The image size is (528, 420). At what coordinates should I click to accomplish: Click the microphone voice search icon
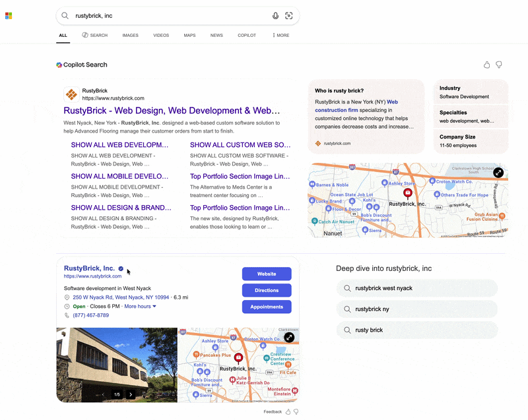coord(275,16)
